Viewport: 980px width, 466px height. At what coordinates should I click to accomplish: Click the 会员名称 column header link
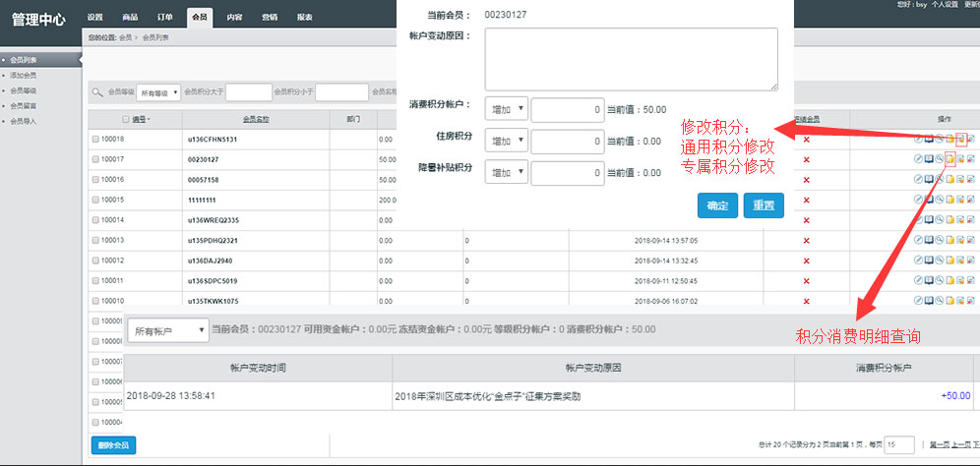256,119
